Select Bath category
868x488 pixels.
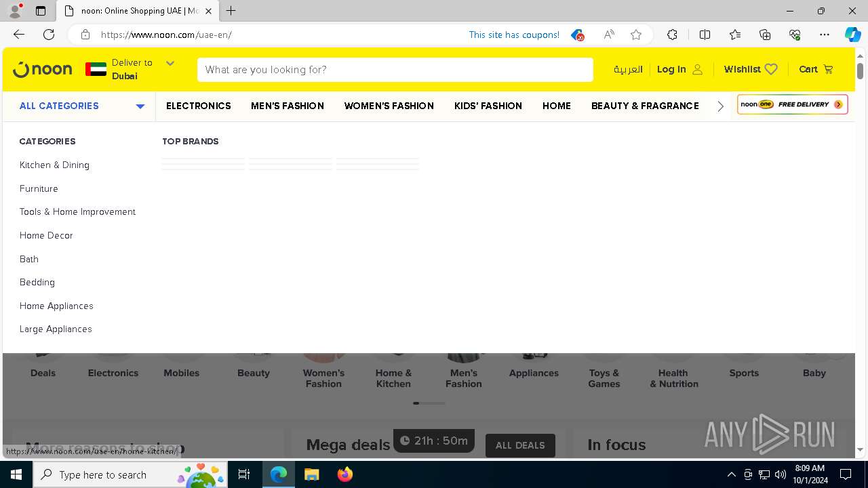pos(29,259)
